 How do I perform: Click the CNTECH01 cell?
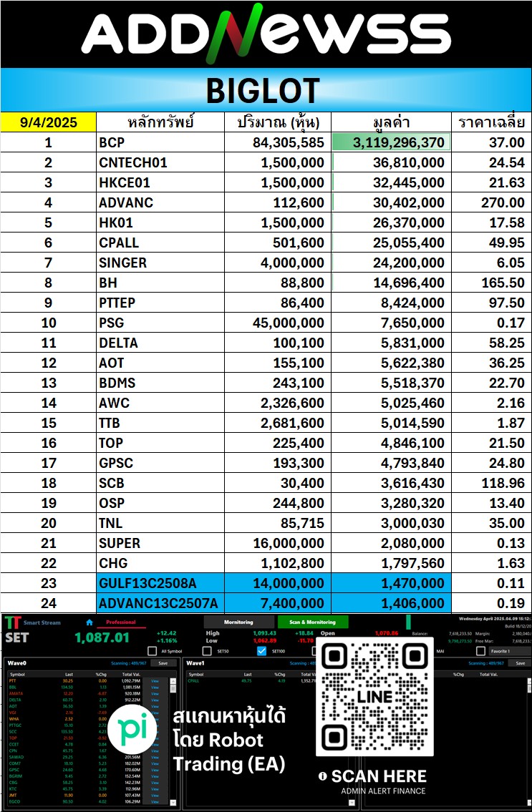[160, 162]
